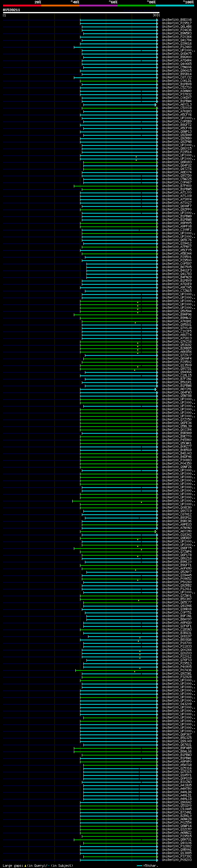Select the UniRef100_P40905 label

pos(177,667)
